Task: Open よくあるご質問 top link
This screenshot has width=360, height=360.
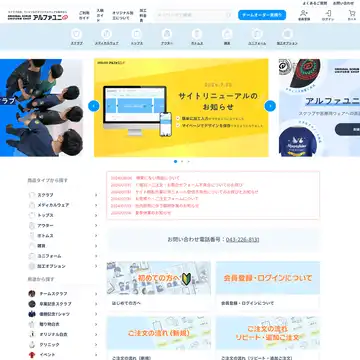Action: click(315, 3)
